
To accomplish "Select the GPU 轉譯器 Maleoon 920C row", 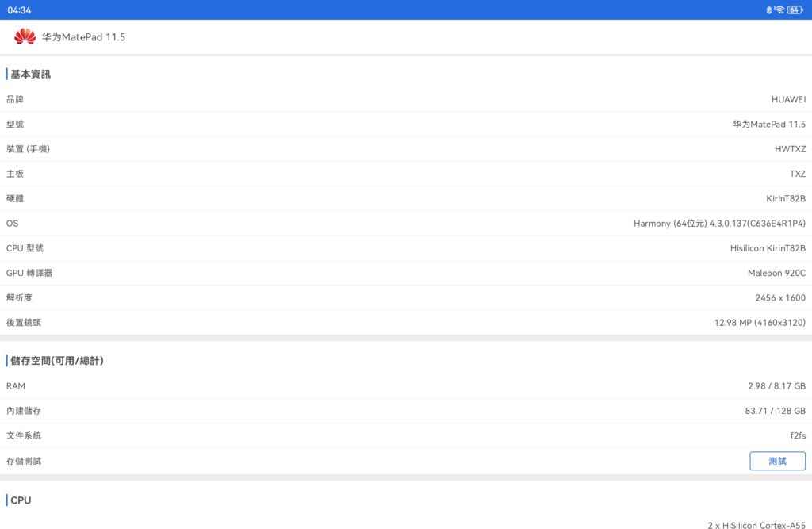I will 406,273.
